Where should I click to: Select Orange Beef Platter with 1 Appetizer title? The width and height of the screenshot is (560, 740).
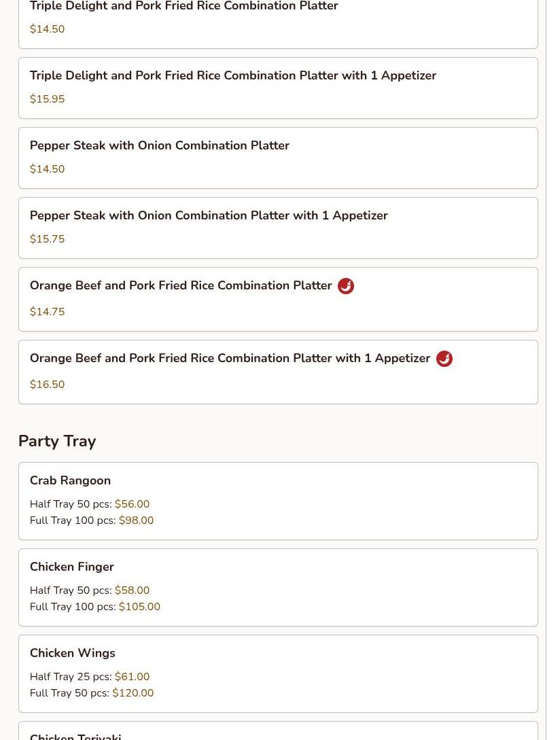click(x=230, y=358)
